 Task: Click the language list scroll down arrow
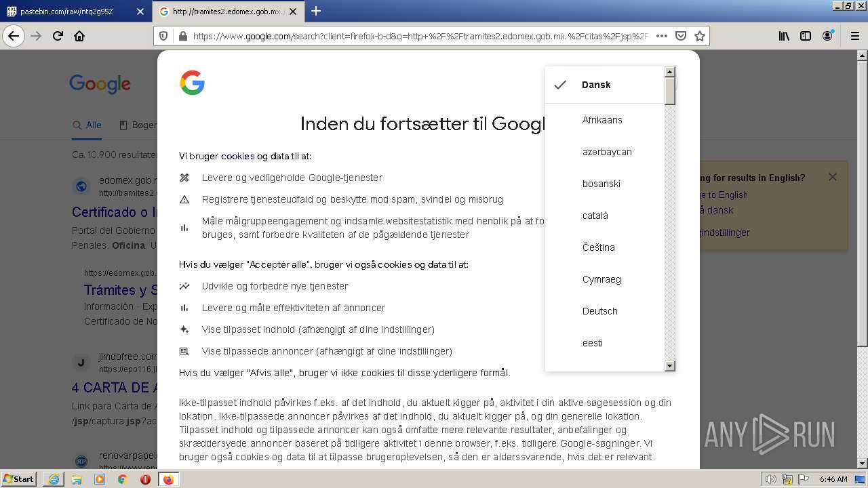click(670, 366)
